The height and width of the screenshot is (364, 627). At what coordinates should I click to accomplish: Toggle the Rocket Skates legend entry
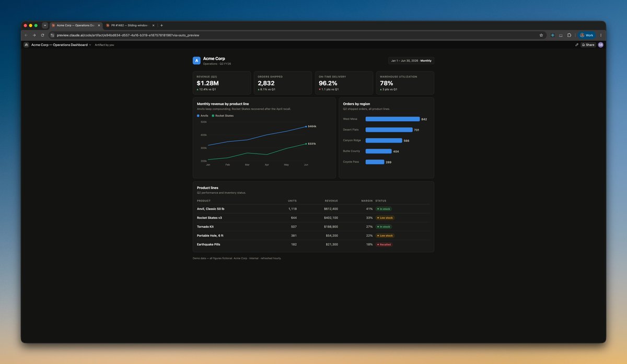[223, 115]
